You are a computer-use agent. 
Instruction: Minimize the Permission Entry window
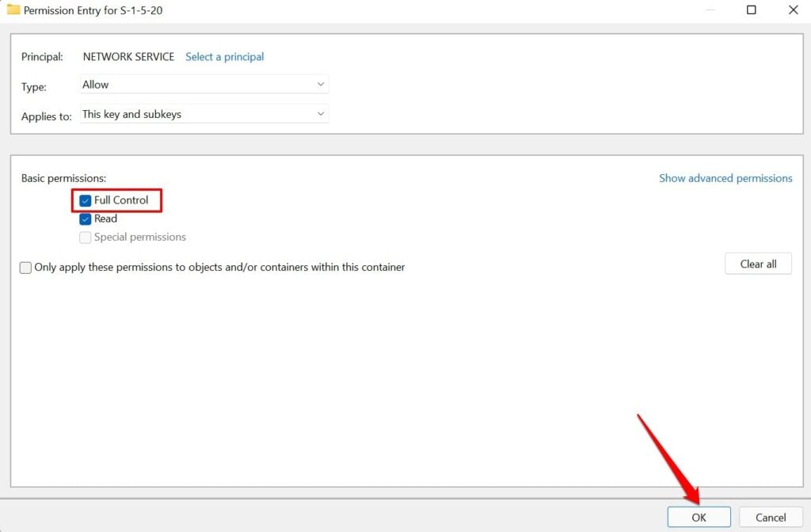(710, 9)
